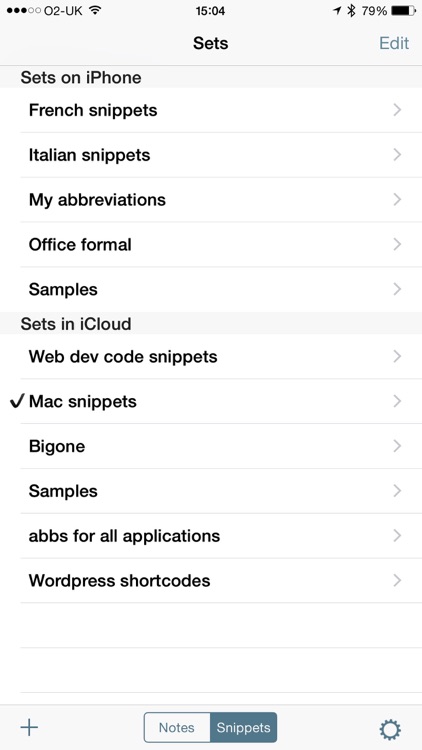Tap the Wi-Fi status icon
Image resolution: width=422 pixels, height=750 pixels.
pos(96,11)
